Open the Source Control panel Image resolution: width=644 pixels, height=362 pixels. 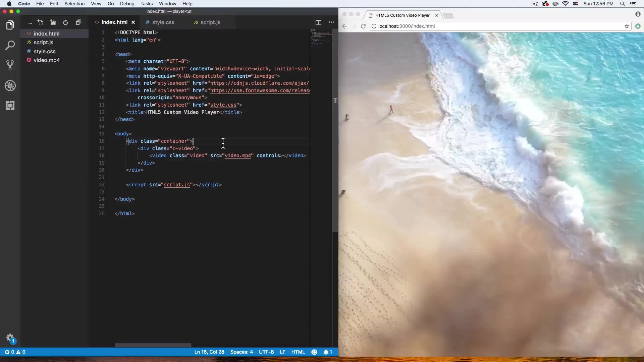[10, 65]
